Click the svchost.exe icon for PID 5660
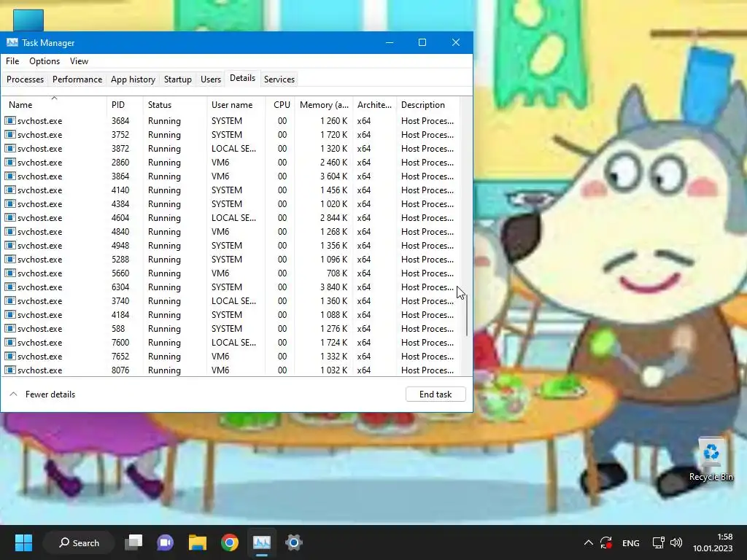Screen dimensions: 747x560 click(10, 273)
